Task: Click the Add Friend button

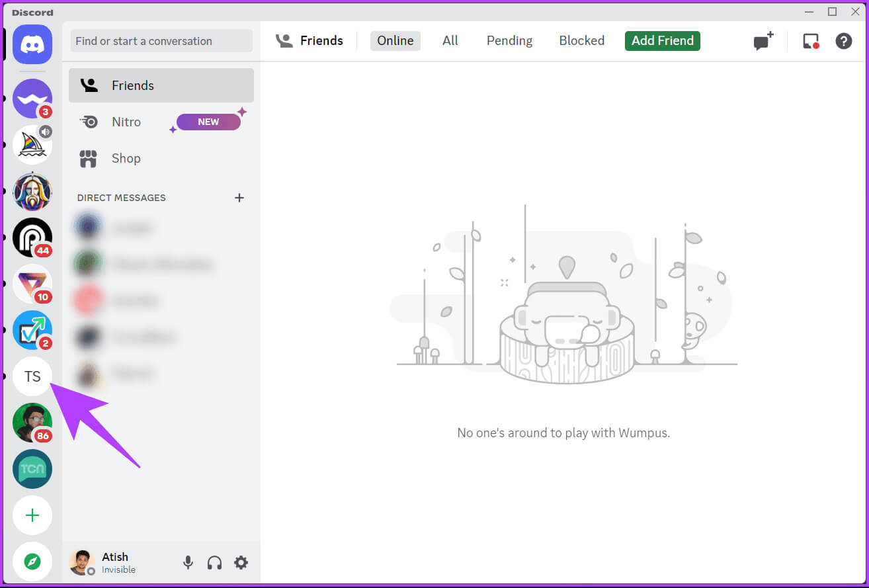Action: coord(663,40)
